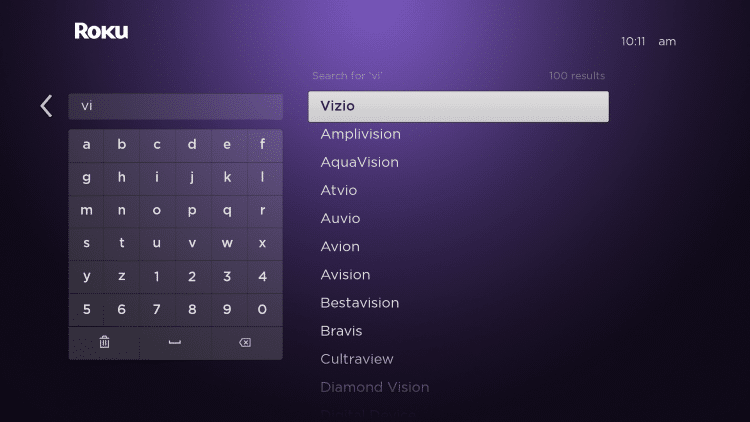This screenshot has width=750, height=422.
Task: Tap the letter 'a' key
Action: click(87, 144)
